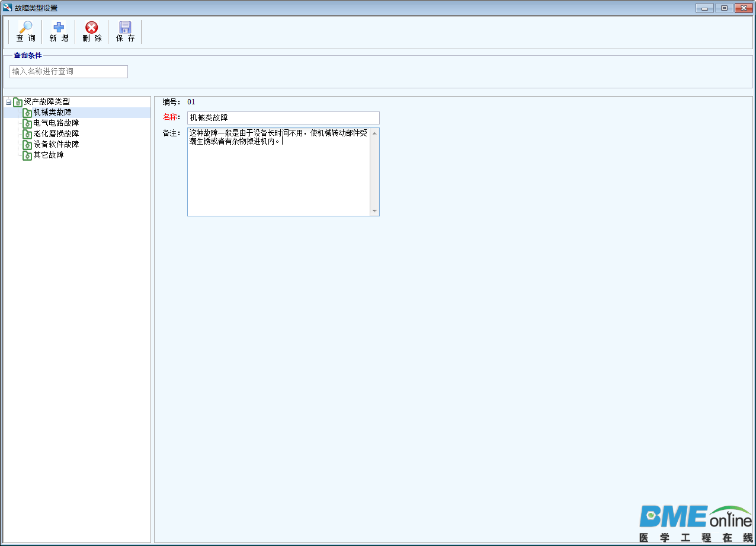The image size is (756, 546).
Task: Click the 编号 value 01
Action: click(191, 102)
